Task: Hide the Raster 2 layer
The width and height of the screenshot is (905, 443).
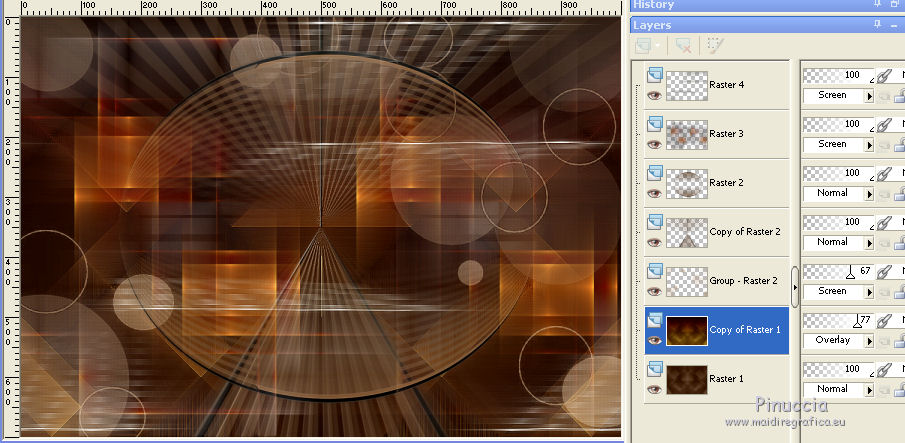Action: pos(655,194)
